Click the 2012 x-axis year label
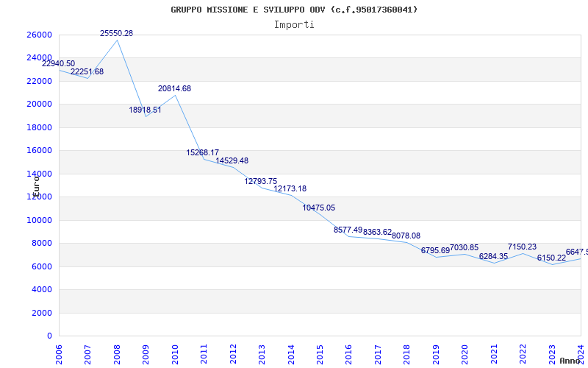 pos(233,355)
